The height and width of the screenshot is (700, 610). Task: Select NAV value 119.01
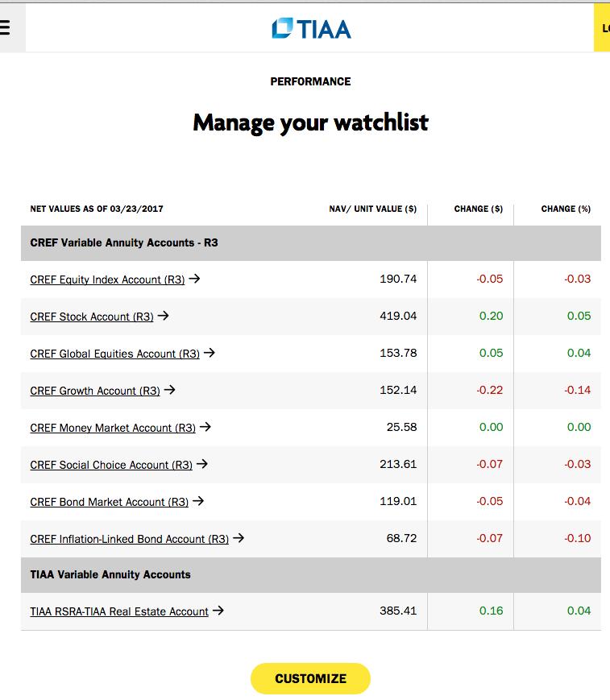(x=398, y=501)
